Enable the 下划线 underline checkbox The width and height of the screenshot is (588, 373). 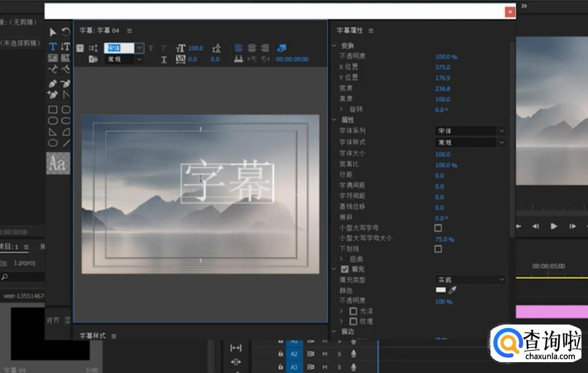(x=438, y=249)
